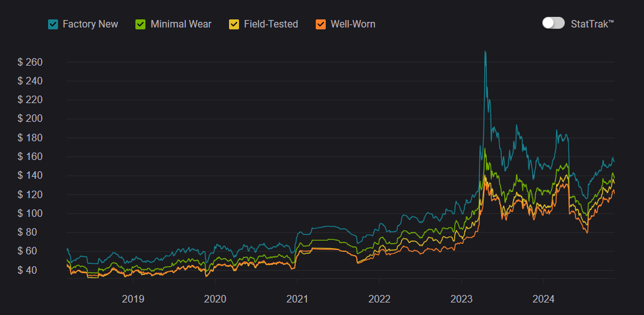Click the Factory New price peak above $260

(x=485, y=52)
